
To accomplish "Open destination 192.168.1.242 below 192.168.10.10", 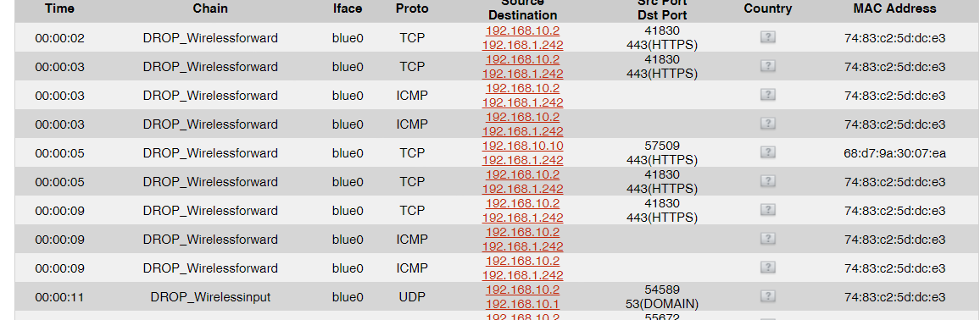I will tap(522, 160).
